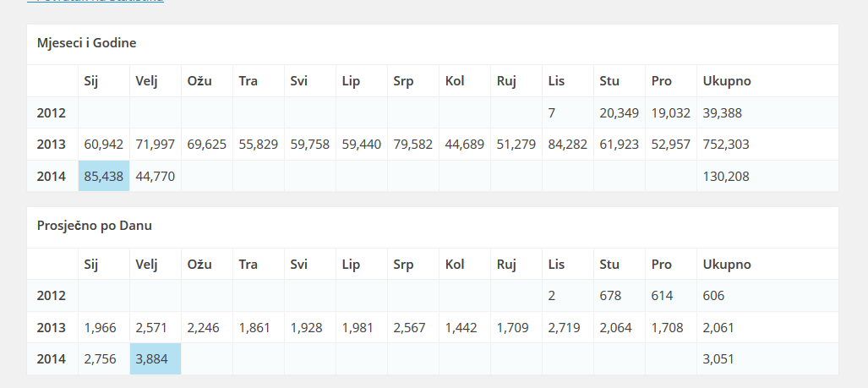Click the "Mjeseci i Godine" table title
Screen dimensions: 868x388
point(87,42)
